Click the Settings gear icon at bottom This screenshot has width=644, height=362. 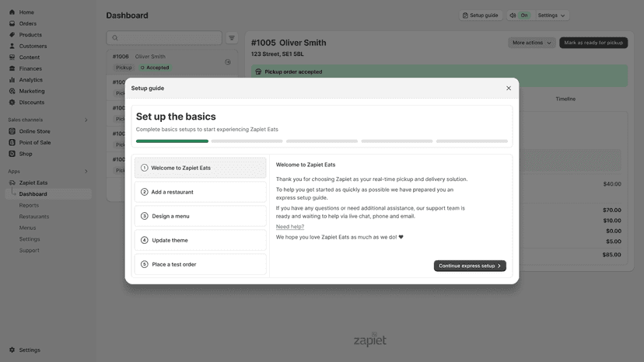pos(12,350)
